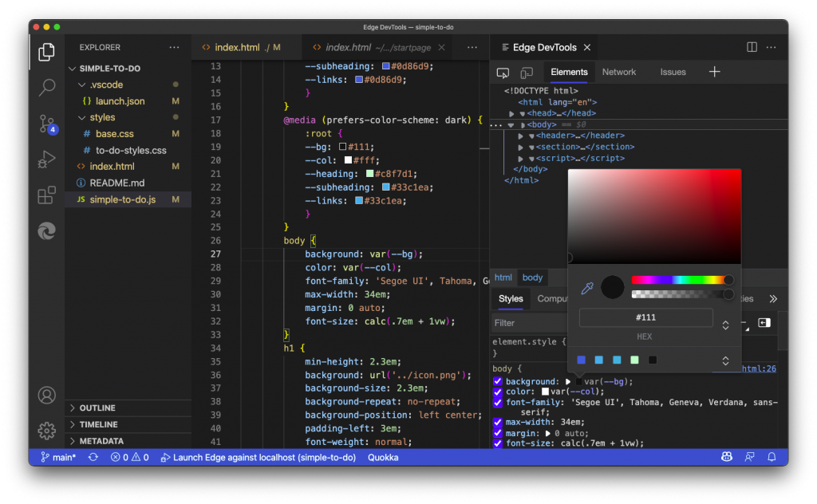Image resolution: width=817 pixels, height=504 pixels.
Task: Select the body breadcrumb
Action: point(532,278)
